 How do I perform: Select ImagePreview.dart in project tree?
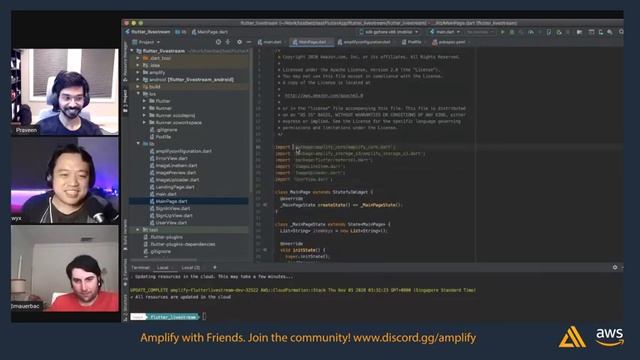pyautogui.click(x=176, y=173)
